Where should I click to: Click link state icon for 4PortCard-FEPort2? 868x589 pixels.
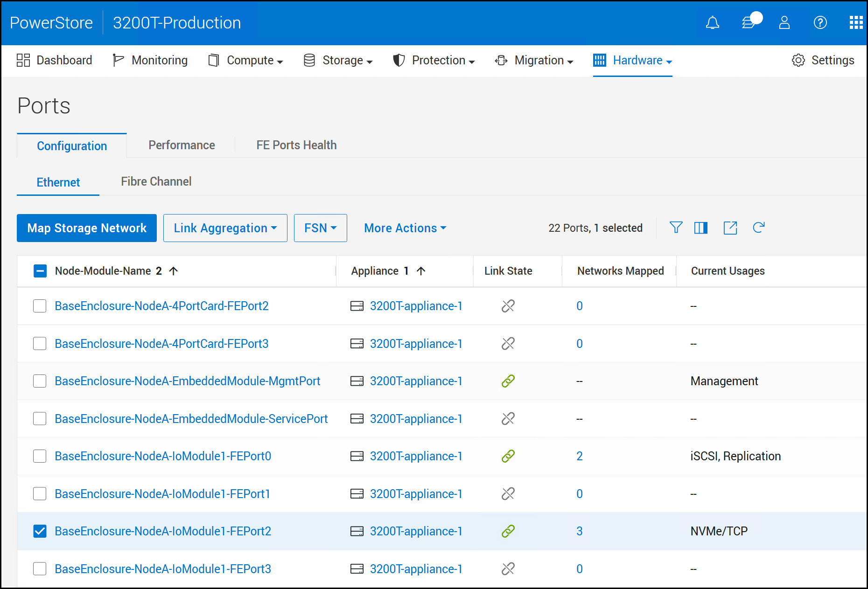508,306
